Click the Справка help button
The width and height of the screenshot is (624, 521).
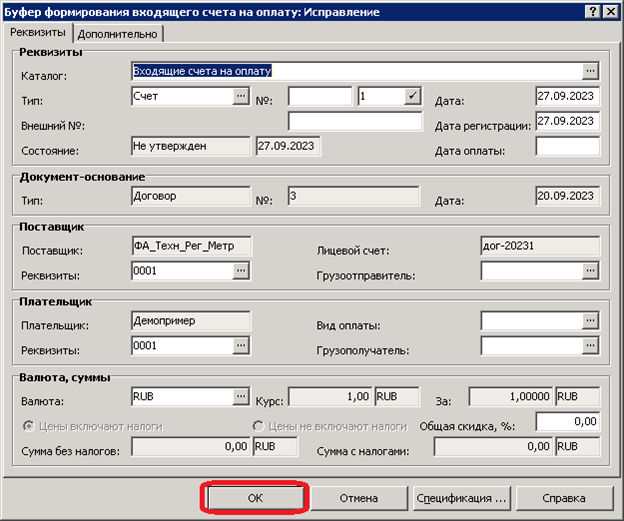pyautogui.click(x=563, y=497)
